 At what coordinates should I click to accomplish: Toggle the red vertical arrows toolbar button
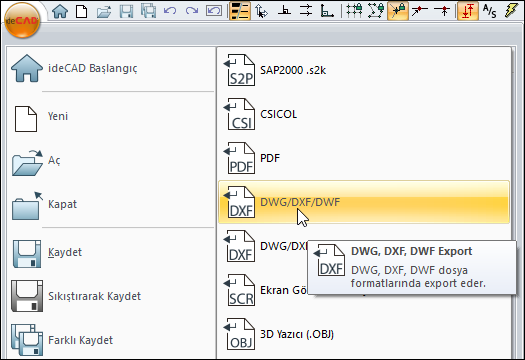click(468, 11)
